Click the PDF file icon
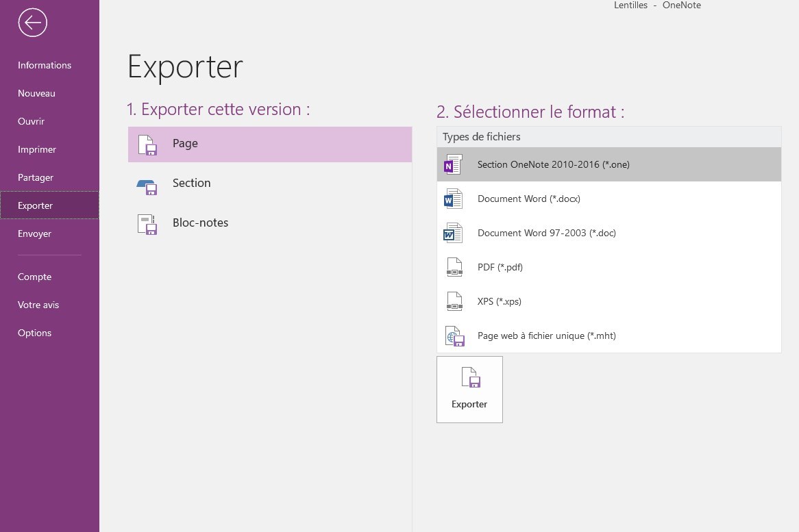The width and height of the screenshot is (799, 532). pyautogui.click(x=454, y=267)
